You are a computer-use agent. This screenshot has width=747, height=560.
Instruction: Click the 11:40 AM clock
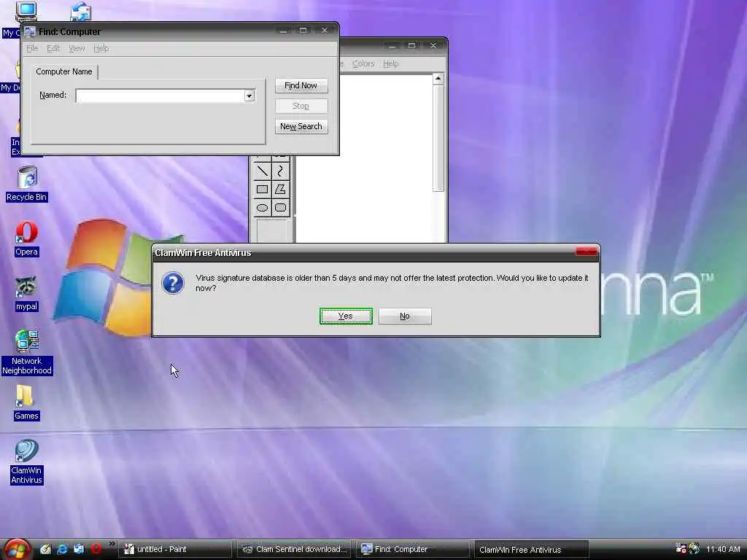coord(723,549)
